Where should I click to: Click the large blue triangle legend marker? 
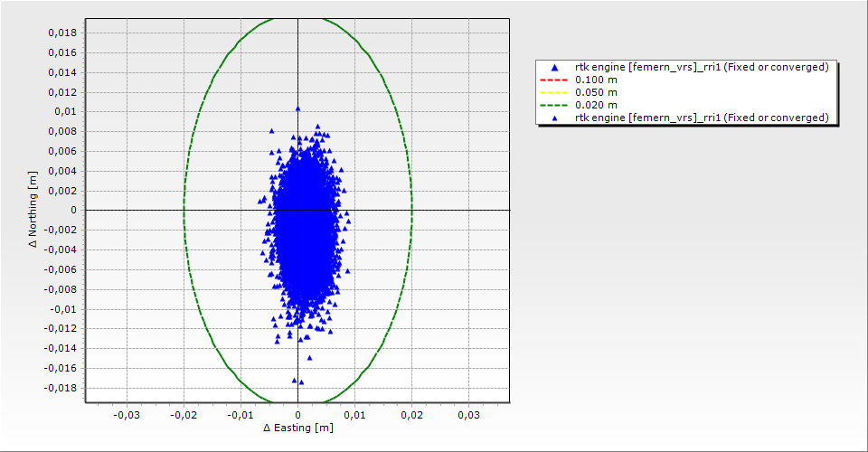tap(553, 68)
